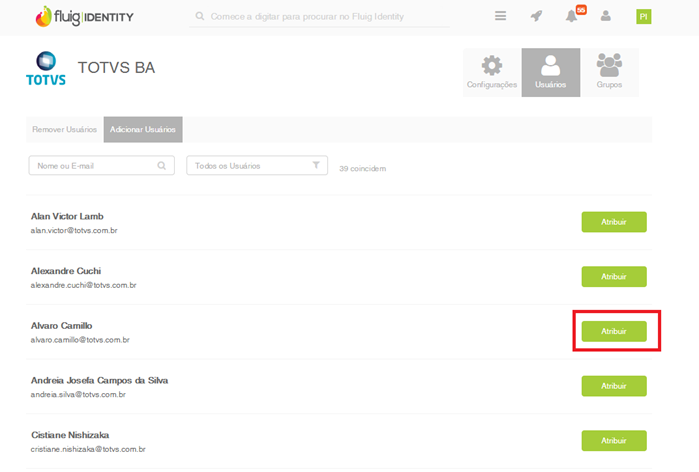
Task: Click Atribuir for Alvaro Camillo
Action: (614, 331)
